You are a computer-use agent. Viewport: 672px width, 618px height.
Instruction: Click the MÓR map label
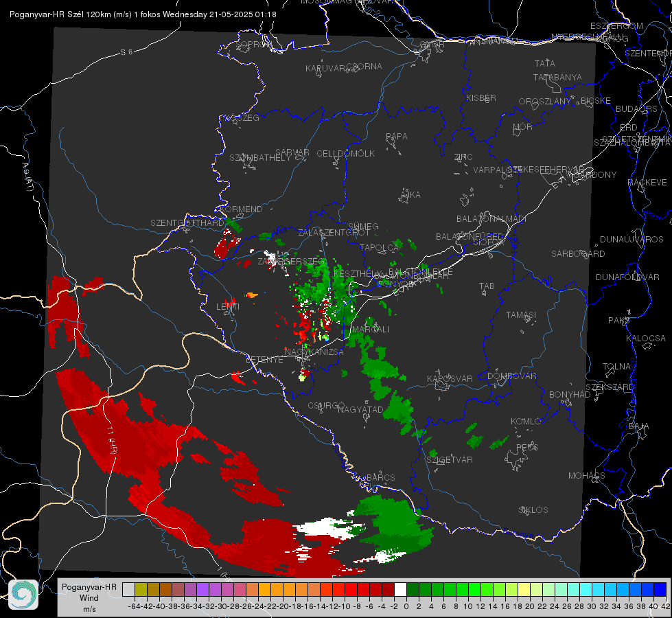point(522,126)
